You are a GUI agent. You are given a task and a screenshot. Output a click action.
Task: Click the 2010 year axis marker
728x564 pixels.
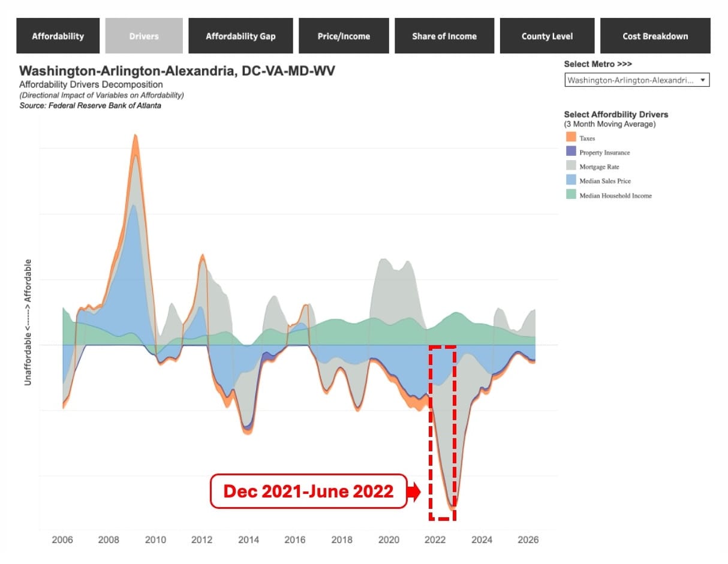pos(155,540)
